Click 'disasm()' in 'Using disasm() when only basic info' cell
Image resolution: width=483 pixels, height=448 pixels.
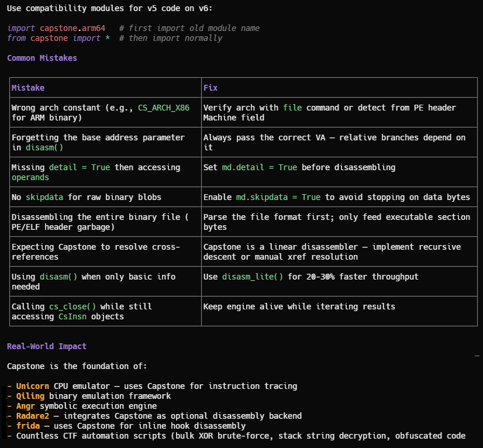[58, 277]
